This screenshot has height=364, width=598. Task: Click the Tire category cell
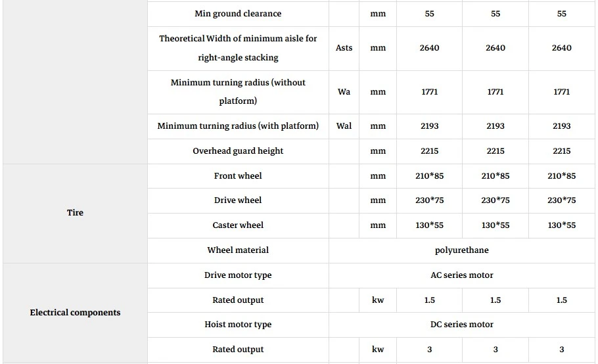point(75,213)
